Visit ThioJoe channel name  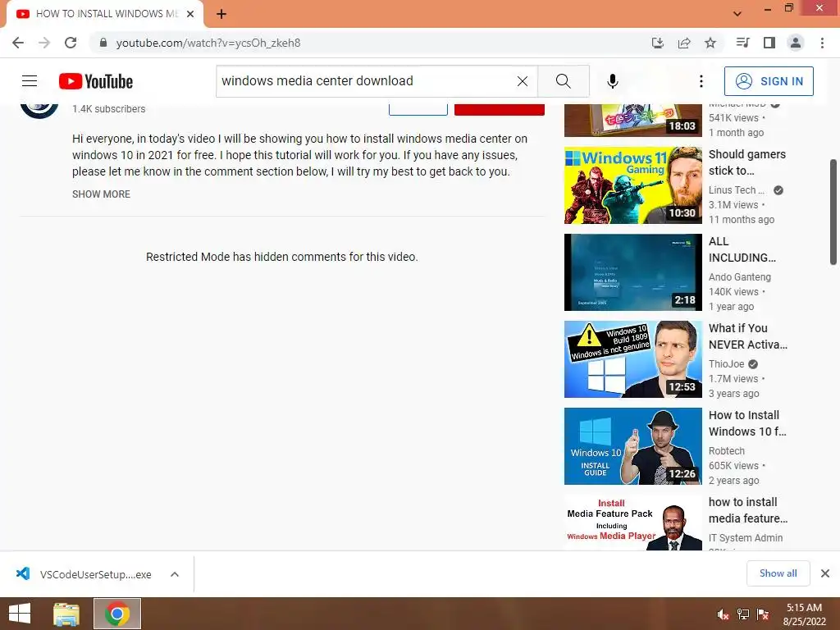(727, 363)
